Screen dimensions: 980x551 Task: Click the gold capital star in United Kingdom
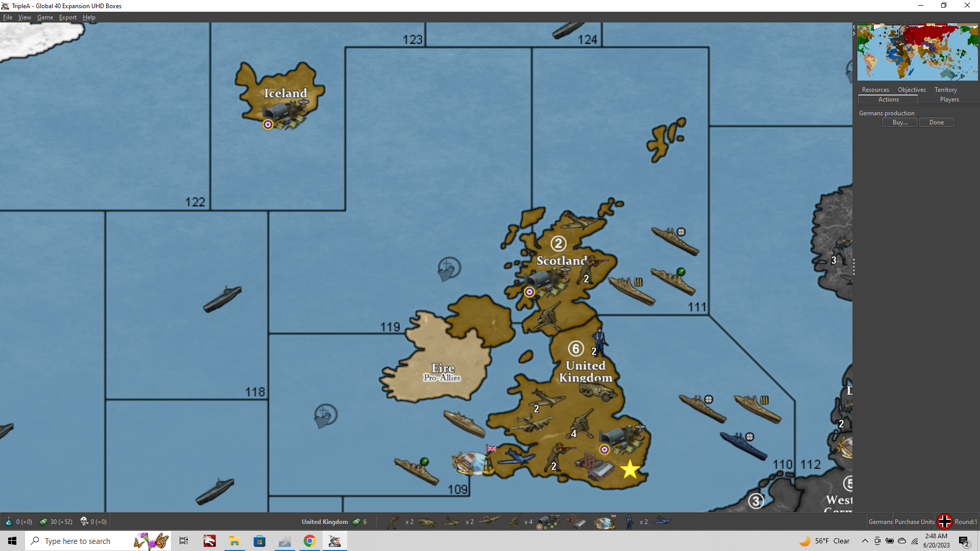click(630, 469)
